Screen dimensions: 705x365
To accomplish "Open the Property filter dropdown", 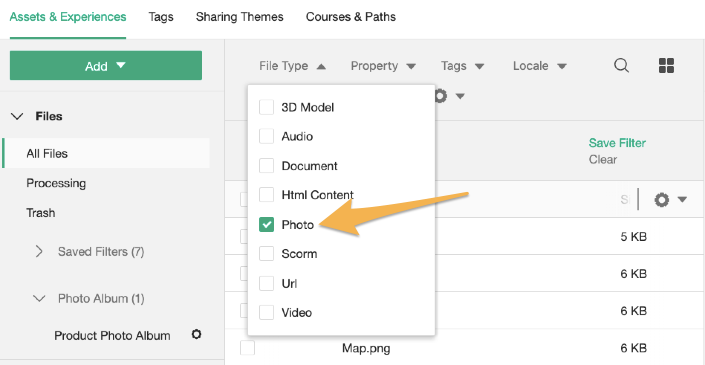I will click(x=383, y=66).
